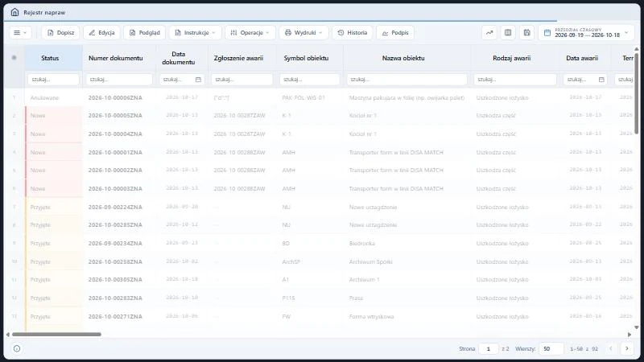Click the scroll left arrow
This screenshot has height=362, width=644.
(x=8, y=335)
